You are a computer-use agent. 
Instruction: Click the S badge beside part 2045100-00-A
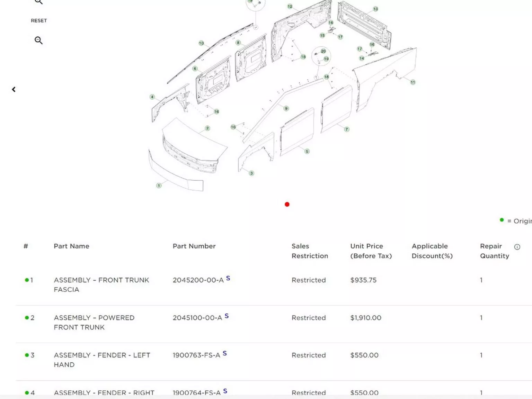pyautogui.click(x=227, y=316)
